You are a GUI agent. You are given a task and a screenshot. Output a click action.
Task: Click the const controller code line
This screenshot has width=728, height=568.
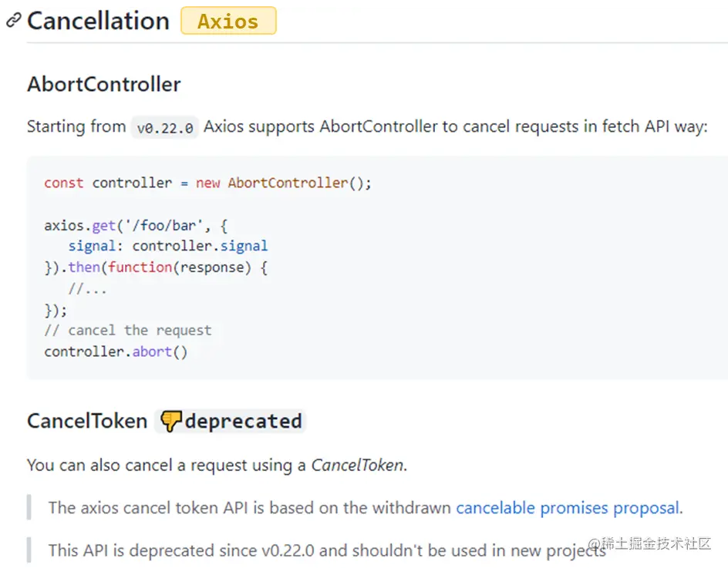tap(207, 183)
